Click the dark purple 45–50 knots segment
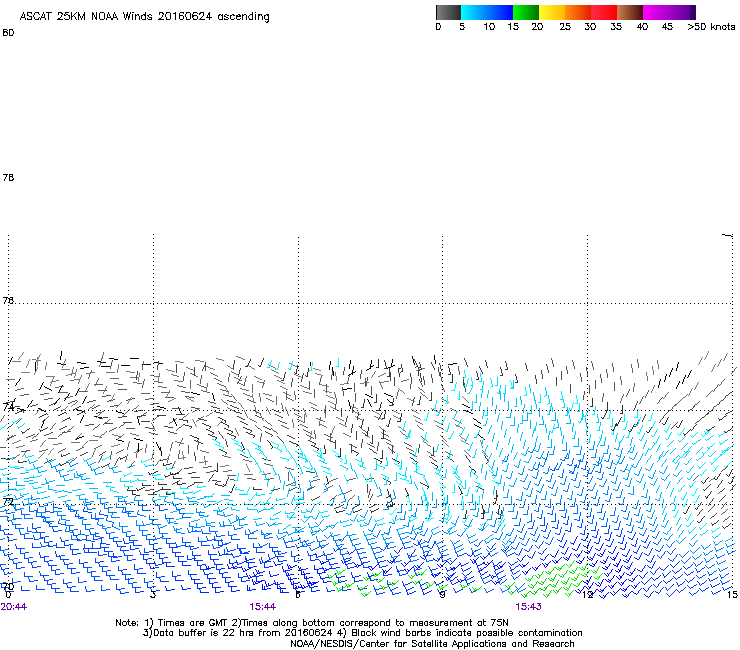 (x=682, y=12)
